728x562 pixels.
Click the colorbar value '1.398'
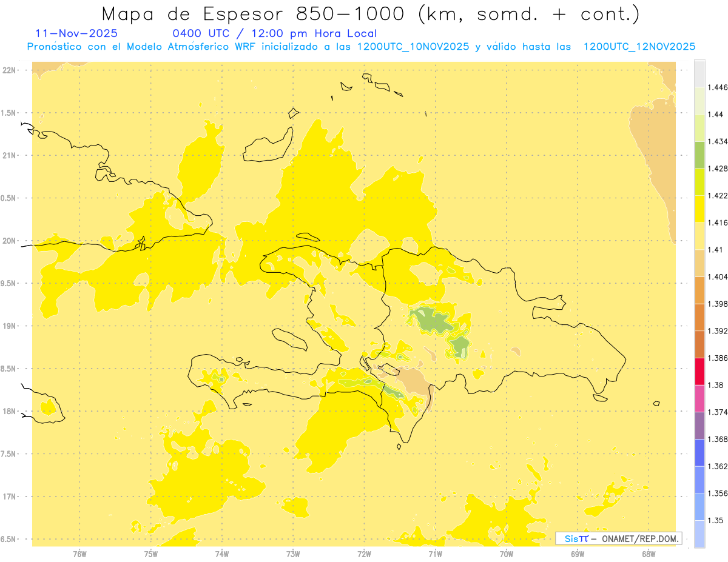(718, 304)
